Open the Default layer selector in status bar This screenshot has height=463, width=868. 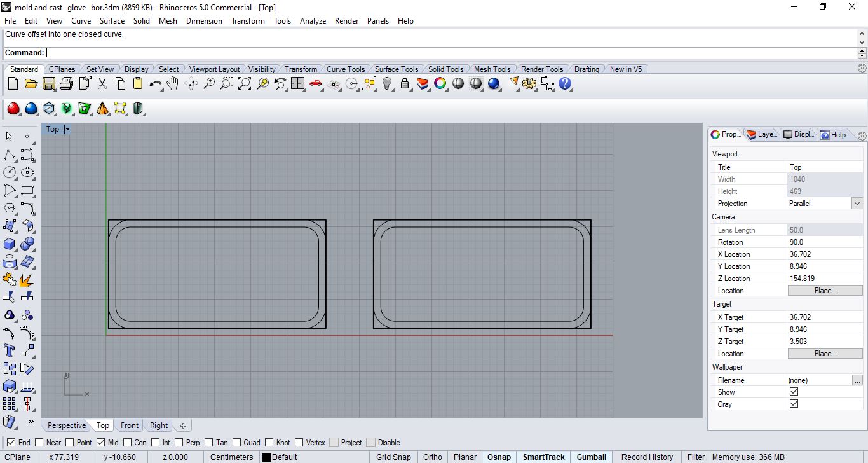[280, 457]
